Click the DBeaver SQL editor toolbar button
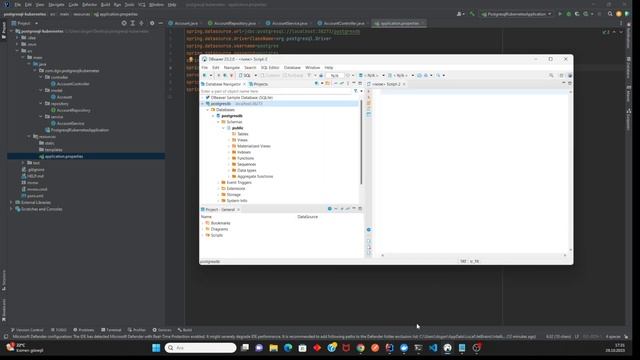The height and width of the screenshot is (360, 640). coord(245,76)
